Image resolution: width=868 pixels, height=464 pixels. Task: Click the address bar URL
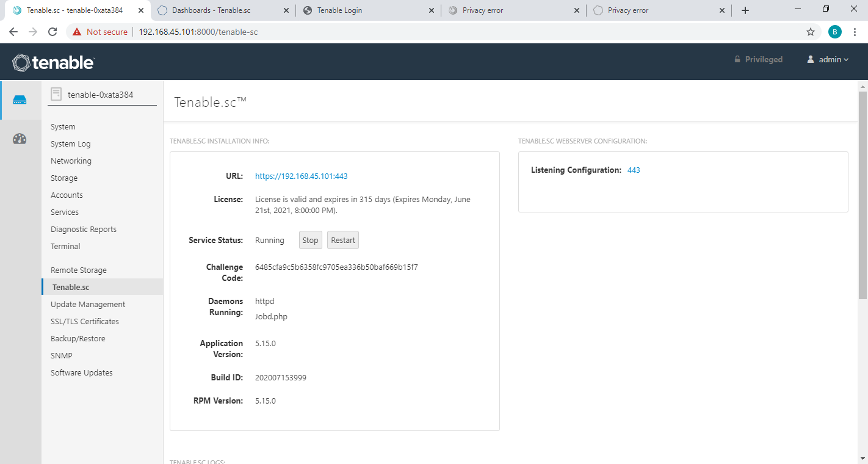(198, 32)
